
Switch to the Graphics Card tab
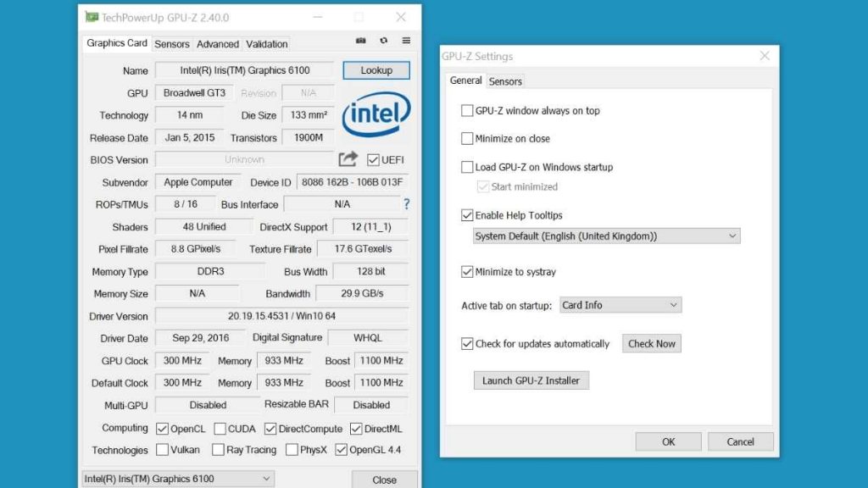coord(117,43)
